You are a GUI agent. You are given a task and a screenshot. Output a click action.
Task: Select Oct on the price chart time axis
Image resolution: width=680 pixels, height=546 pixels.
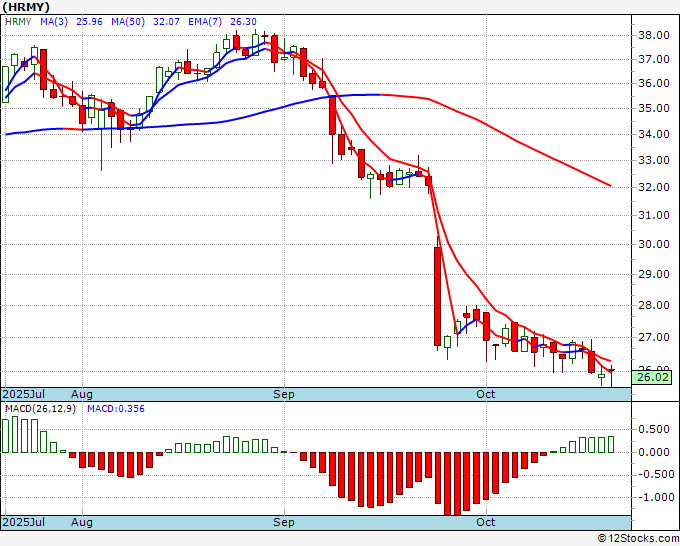pyautogui.click(x=486, y=394)
